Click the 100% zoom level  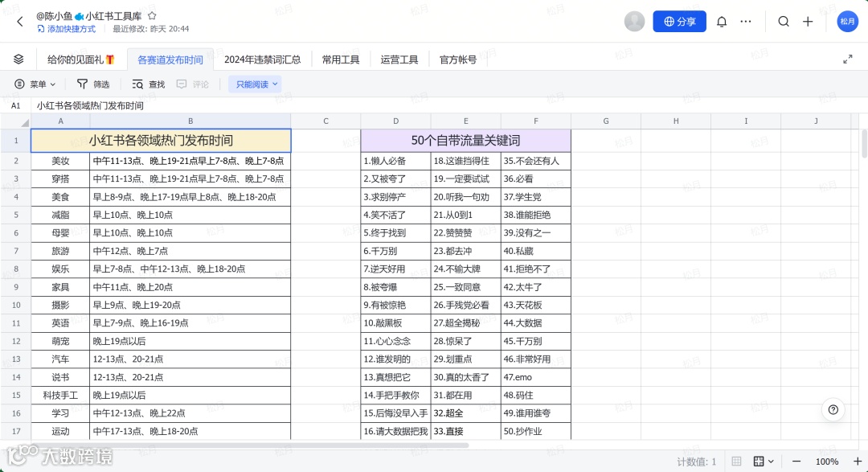coord(826,462)
